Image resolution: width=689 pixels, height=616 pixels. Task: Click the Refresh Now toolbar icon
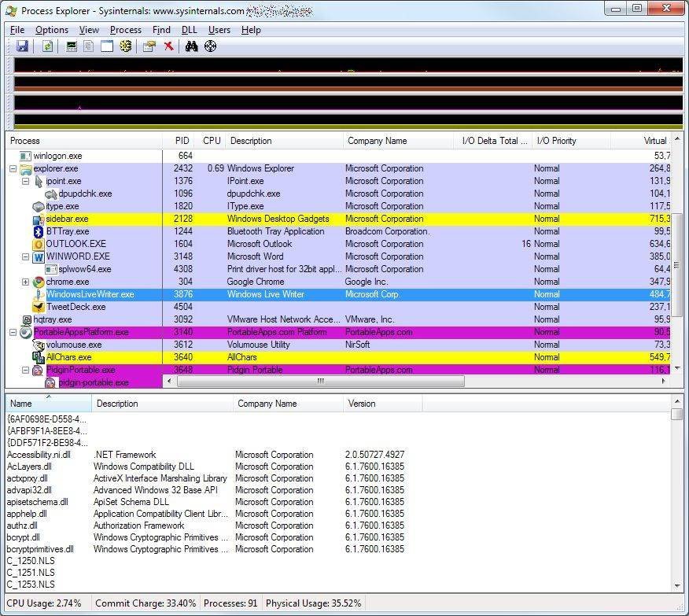[47, 46]
